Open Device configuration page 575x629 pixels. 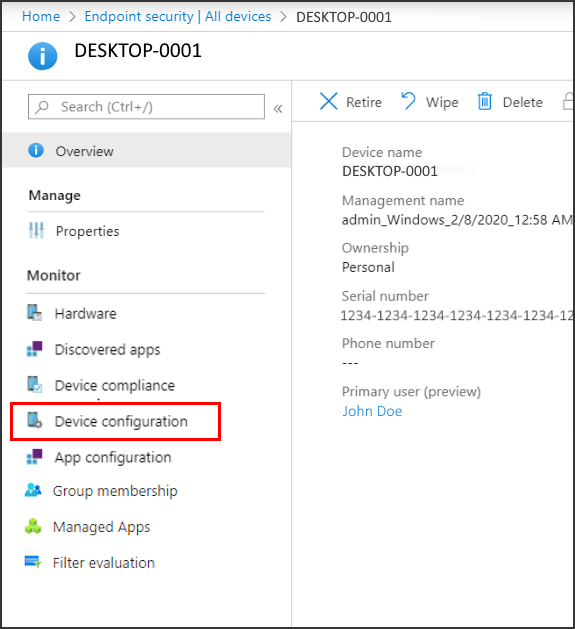121,422
